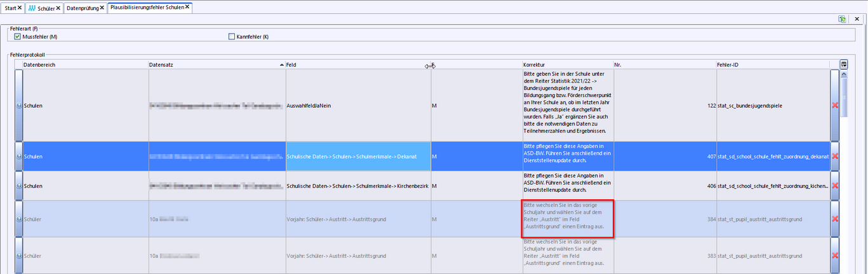Close the Datenprüfung tab
868x274 pixels.
point(102,8)
